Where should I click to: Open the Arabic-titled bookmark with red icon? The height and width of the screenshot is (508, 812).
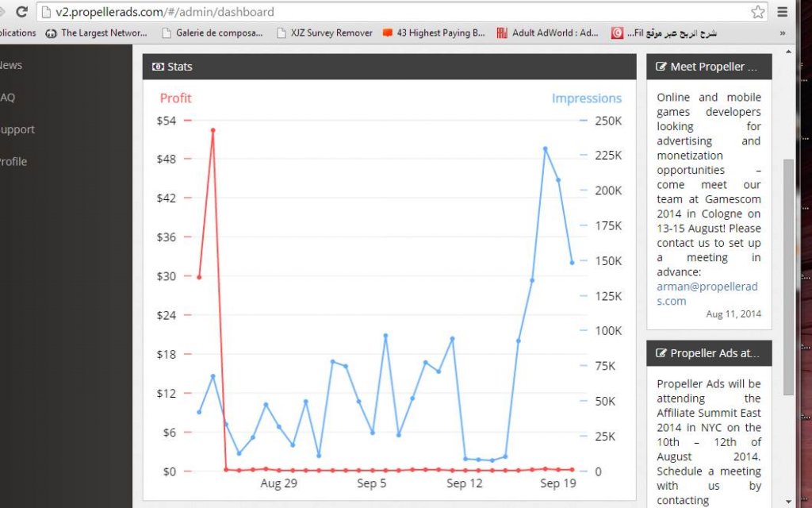click(665, 33)
